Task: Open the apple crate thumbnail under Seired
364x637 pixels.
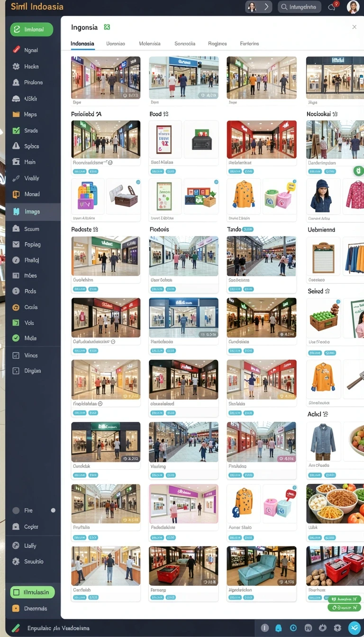Action: (323, 318)
